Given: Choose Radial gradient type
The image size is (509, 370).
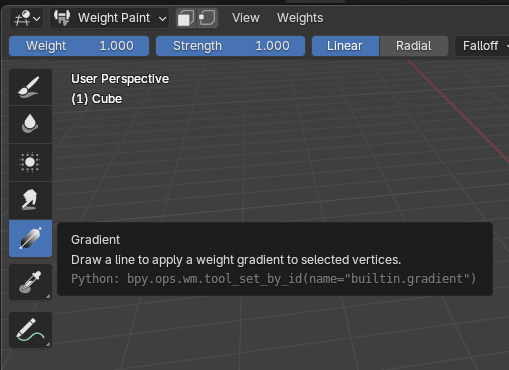Looking at the screenshot, I should coord(414,46).
